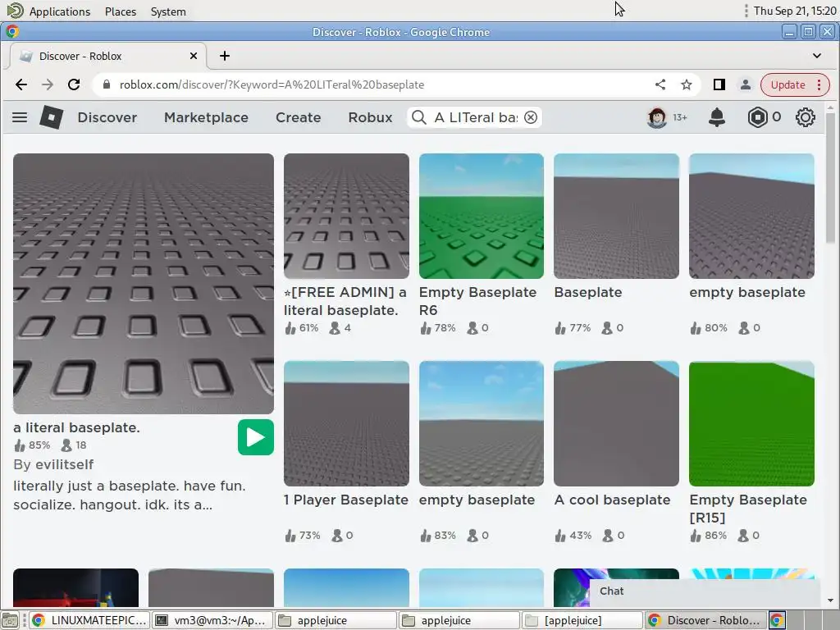840x630 pixels.
Task: Open Chrome's three-dot menu
Action: tap(819, 84)
